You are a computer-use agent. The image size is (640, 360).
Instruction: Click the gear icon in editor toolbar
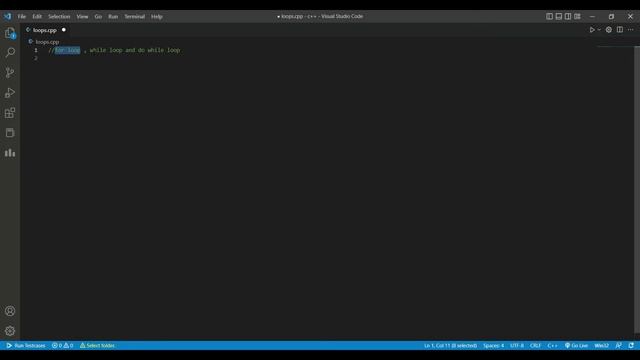pyautogui.click(x=609, y=30)
